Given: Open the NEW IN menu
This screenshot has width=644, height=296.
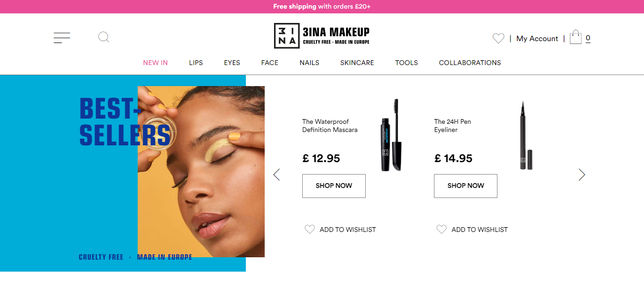Looking at the screenshot, I should click(156, 63).
